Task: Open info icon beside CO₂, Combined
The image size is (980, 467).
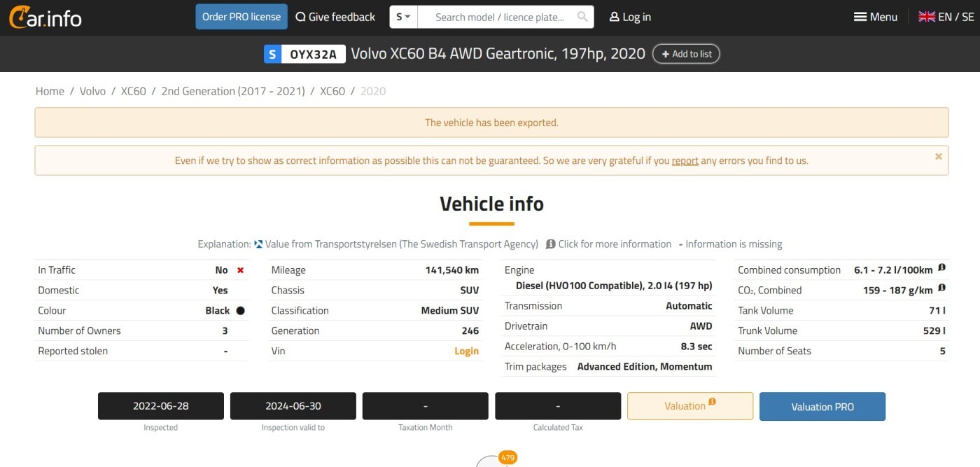Action: [x=941, y=288]
